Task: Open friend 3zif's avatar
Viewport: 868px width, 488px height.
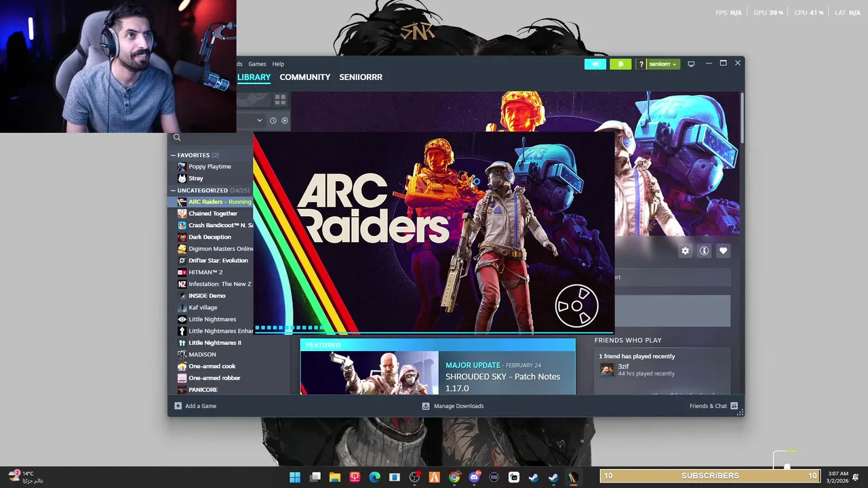Action: (x=607, y=369)
